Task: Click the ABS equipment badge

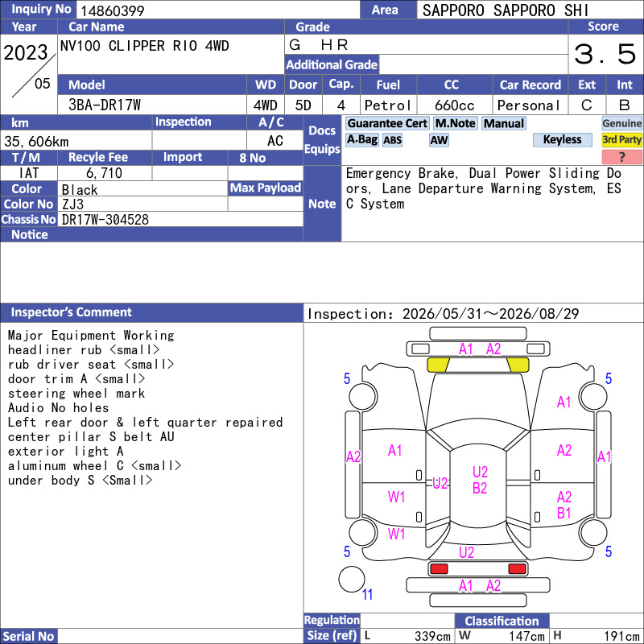Action: [x=392, y=140]
